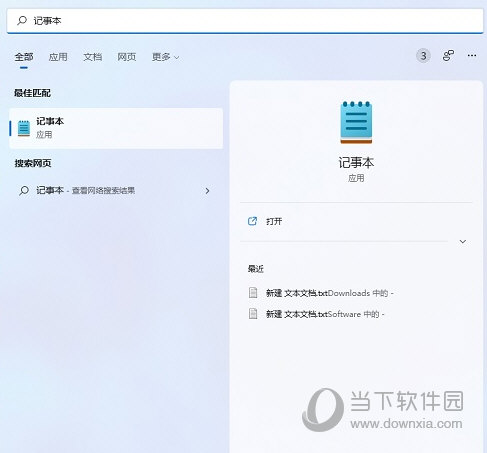The image size is (487, 453).
Task: Open recent file 新建 文本文档.txt in Downloads
Action: (329, 293)
